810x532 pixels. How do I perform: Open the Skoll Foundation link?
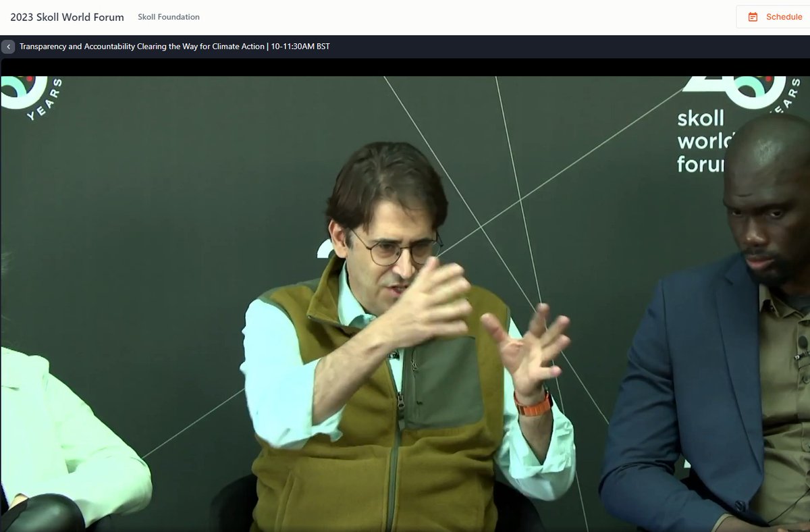tap(169, 17)
